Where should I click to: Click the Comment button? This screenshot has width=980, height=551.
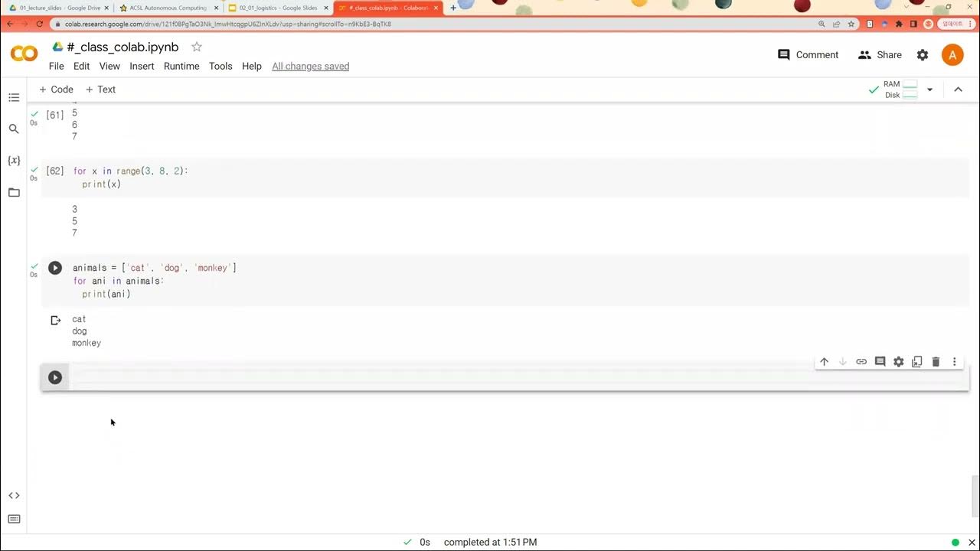pyautogui.click(x=808, y=55)
